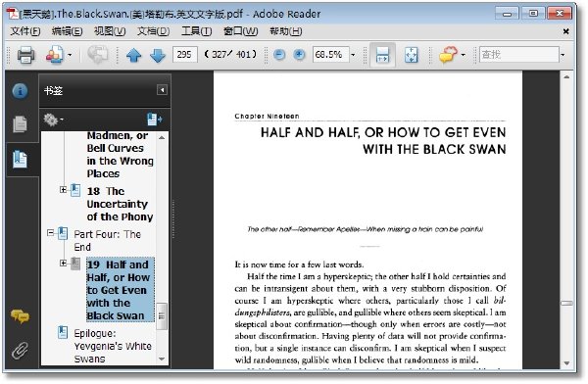The image size is (588, 384).
Task: Click the navigation pane splitter handle
Action: [x=173, y=219]
